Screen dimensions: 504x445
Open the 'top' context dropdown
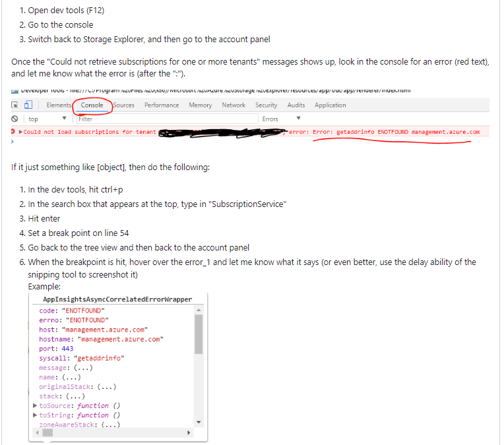click(x=47, y=119)
